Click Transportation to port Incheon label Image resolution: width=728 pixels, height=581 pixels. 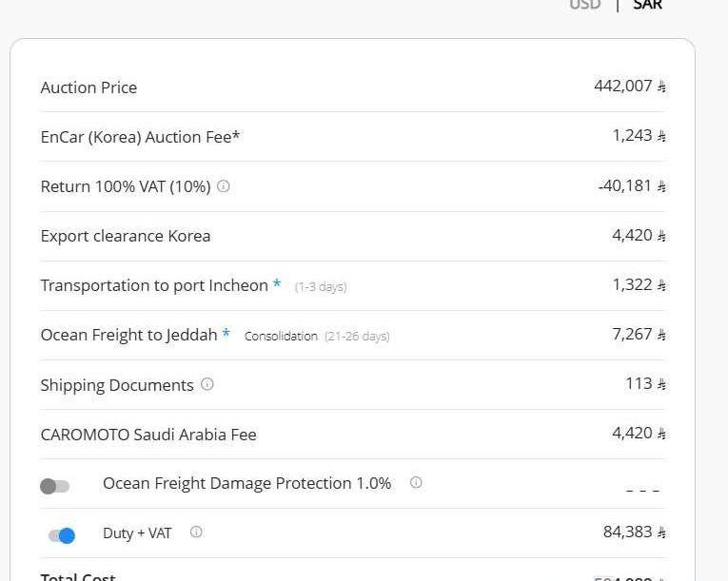[154, 285]
